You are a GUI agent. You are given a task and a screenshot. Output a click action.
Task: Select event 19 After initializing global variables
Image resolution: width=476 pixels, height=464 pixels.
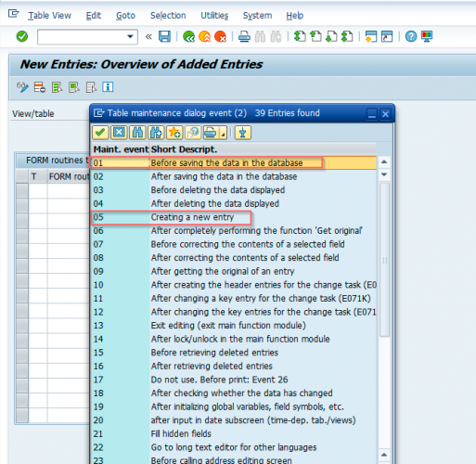coord(234,406)
